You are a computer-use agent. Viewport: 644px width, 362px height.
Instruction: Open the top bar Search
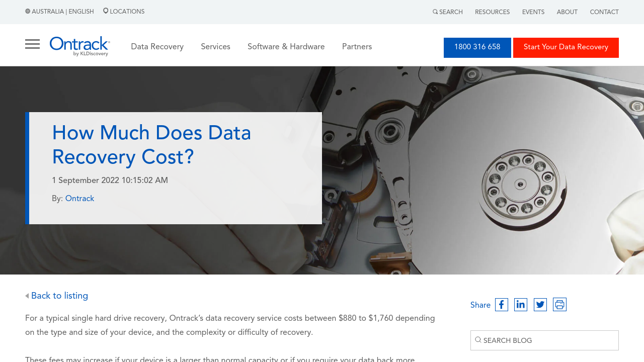pos(447,12)
